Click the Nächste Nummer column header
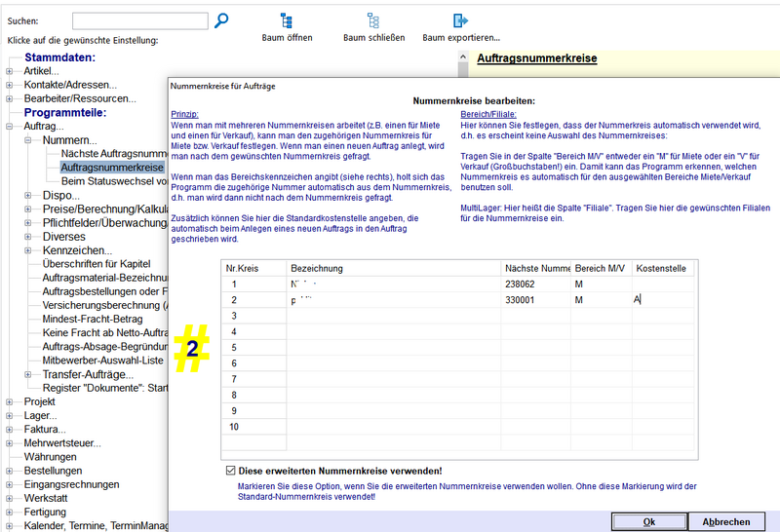The width and height of the screenshot is (780, 532). 535,269
